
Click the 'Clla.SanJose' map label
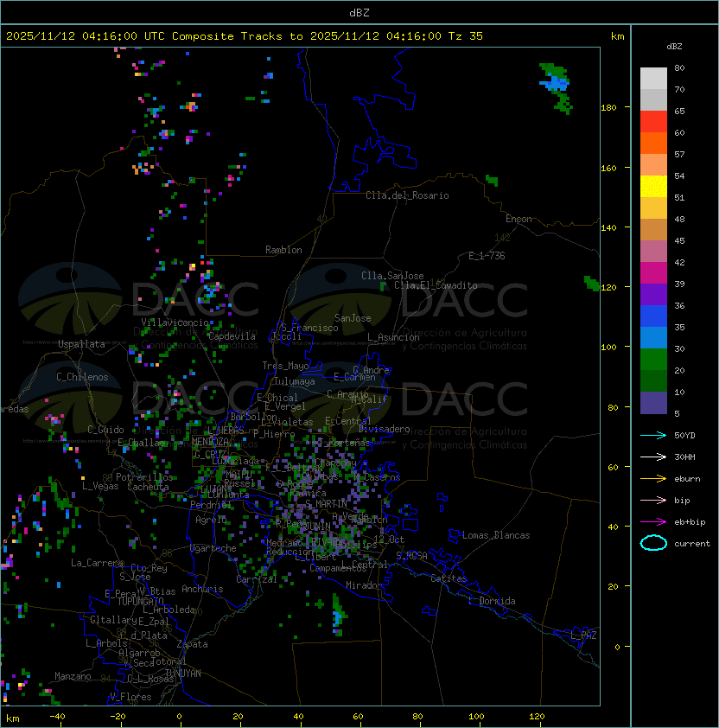click(x=392, y=276)
